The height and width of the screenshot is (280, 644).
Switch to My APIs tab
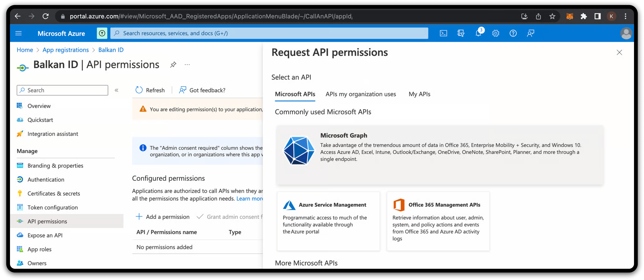[x=419, y=94]
